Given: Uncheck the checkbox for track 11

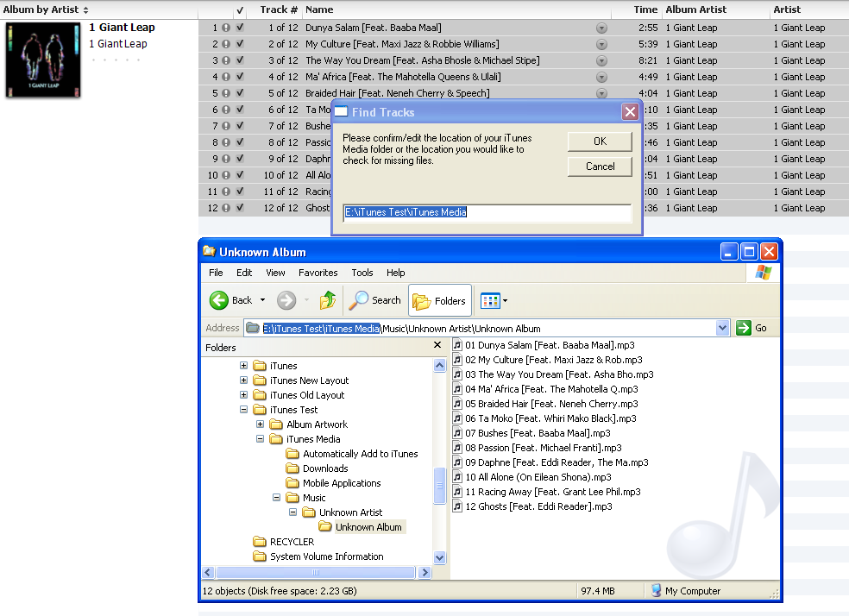Looking at the screenshot, I should [x=240, y=191].
